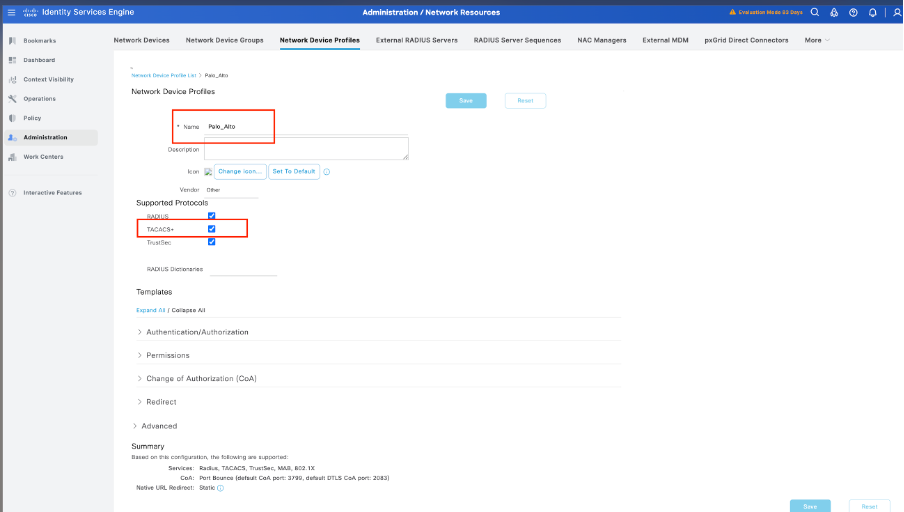Toggle the TrustSec protocol checkbox
The image size is (904, 512).
pyautogui.click(x=212, y=242)
